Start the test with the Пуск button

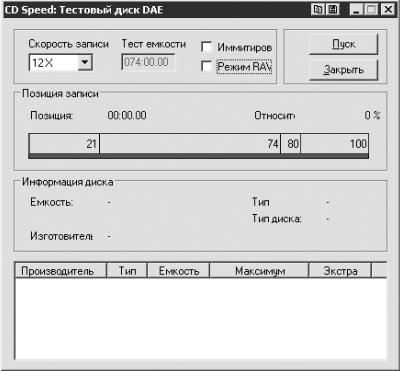click(x=344, y=44)
